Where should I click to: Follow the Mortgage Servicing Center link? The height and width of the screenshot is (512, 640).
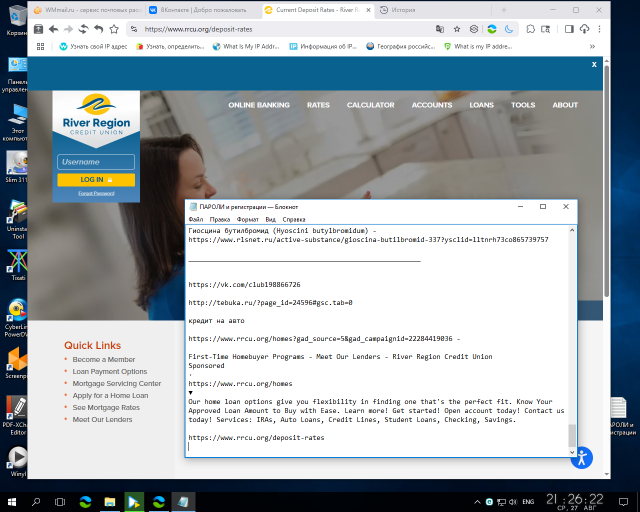(x=117, y=383)
